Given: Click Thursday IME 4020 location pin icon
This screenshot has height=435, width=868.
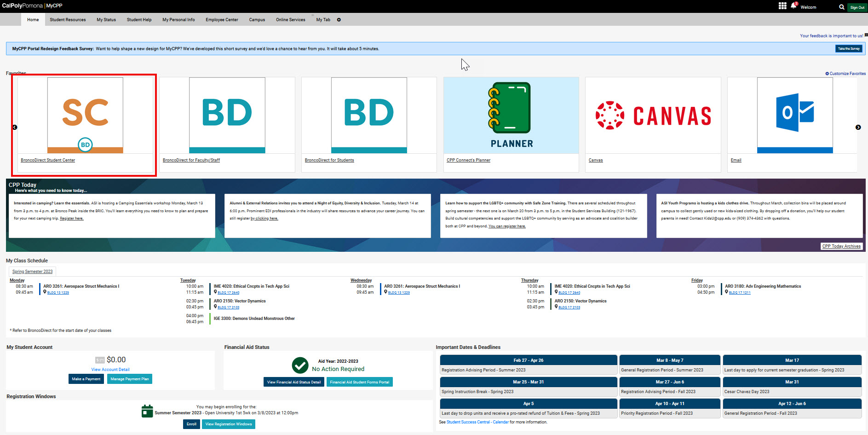Looking at the screenshot, I should point(556,292).
